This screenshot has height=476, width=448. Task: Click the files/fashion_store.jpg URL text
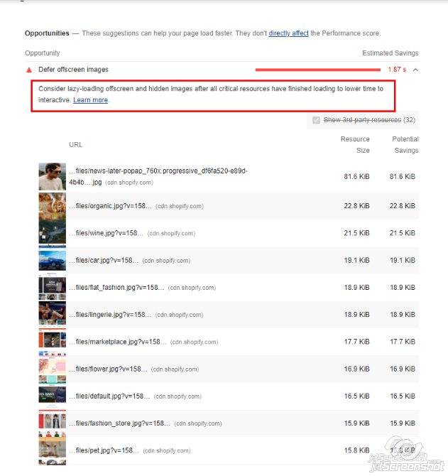pyautogui.click(x=119, y=423)
